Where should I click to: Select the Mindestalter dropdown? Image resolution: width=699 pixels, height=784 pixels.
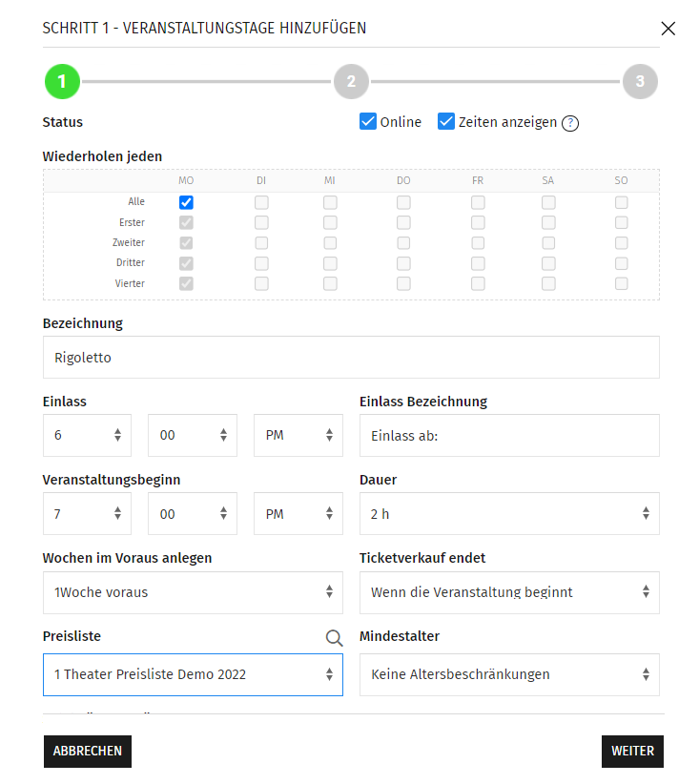pyautogui.click(x=508, y=674)
